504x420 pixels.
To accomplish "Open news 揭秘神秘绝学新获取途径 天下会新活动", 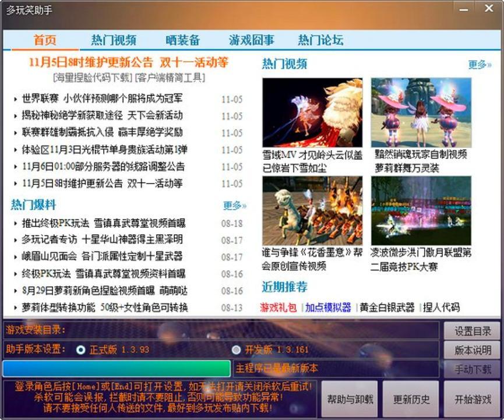I will (x=102, y=115).
